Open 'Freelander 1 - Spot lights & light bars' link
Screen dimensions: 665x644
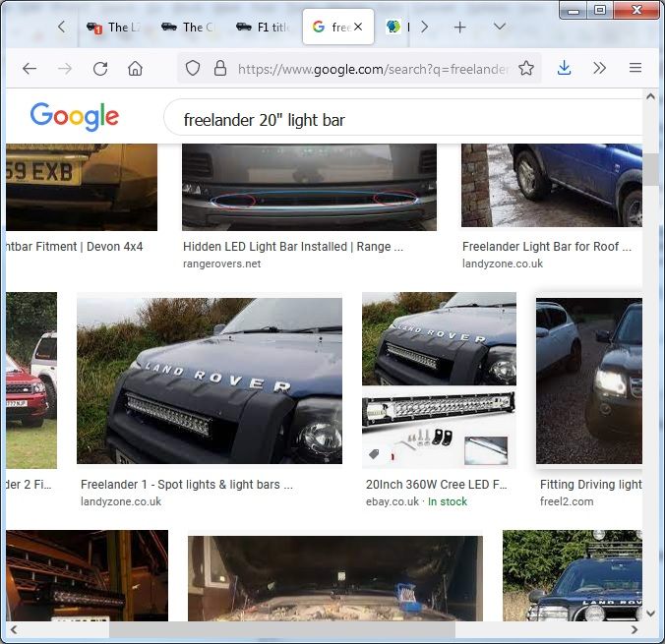(x=187, y=484)
